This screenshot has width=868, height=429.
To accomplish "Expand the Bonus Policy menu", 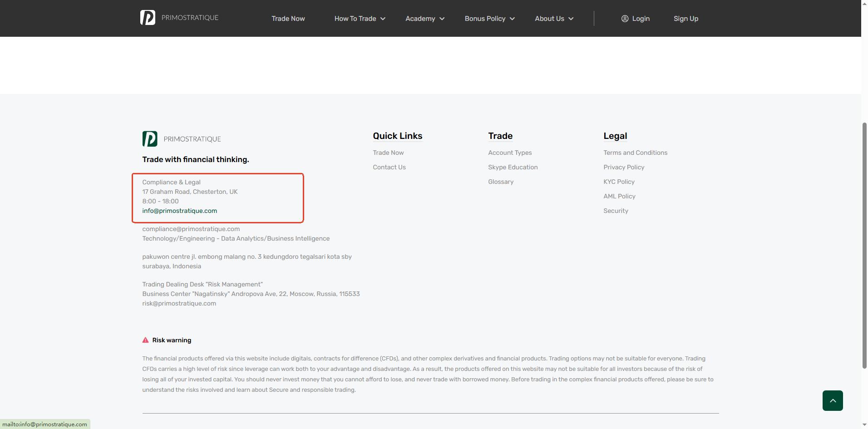I will pos(489,19).
